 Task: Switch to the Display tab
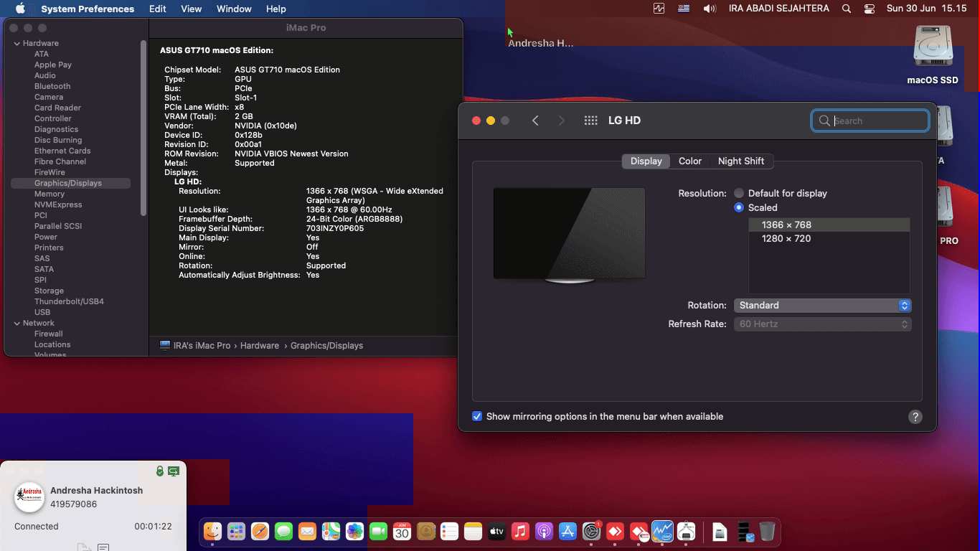[x=646, y=161]
